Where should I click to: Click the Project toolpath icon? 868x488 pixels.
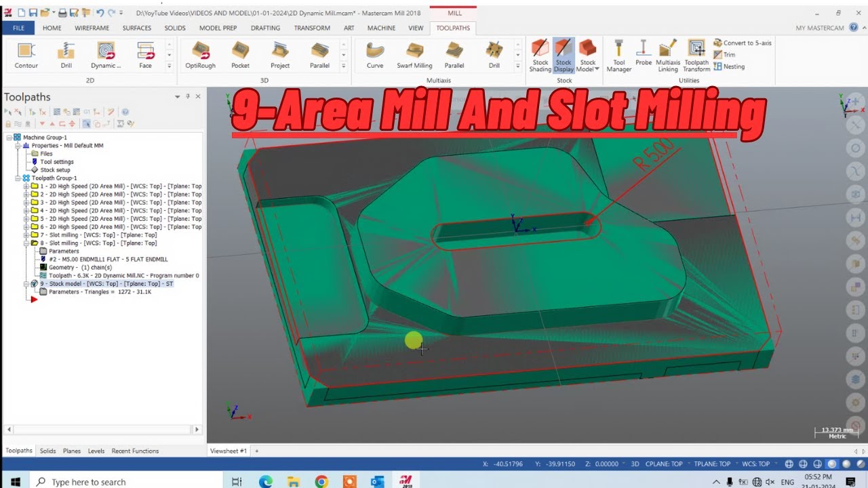(280, 55)
